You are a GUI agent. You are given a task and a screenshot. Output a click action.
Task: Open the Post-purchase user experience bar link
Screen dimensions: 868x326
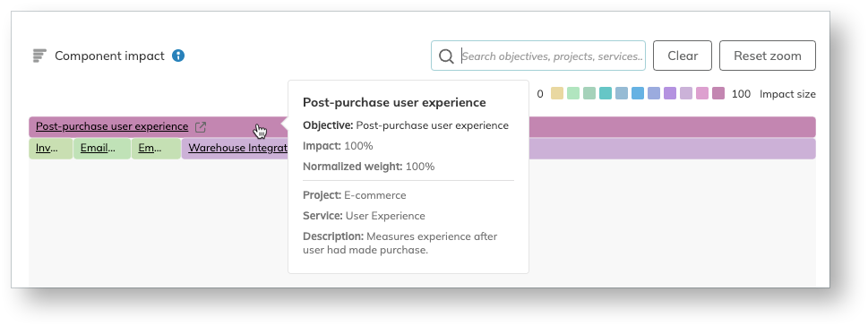[x=112, y=126]
